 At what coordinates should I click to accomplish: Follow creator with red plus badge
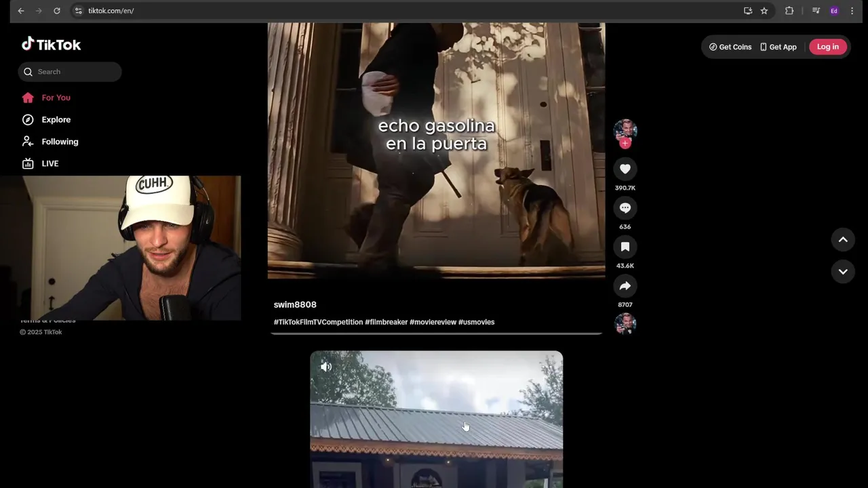click(x=625, y=143)
